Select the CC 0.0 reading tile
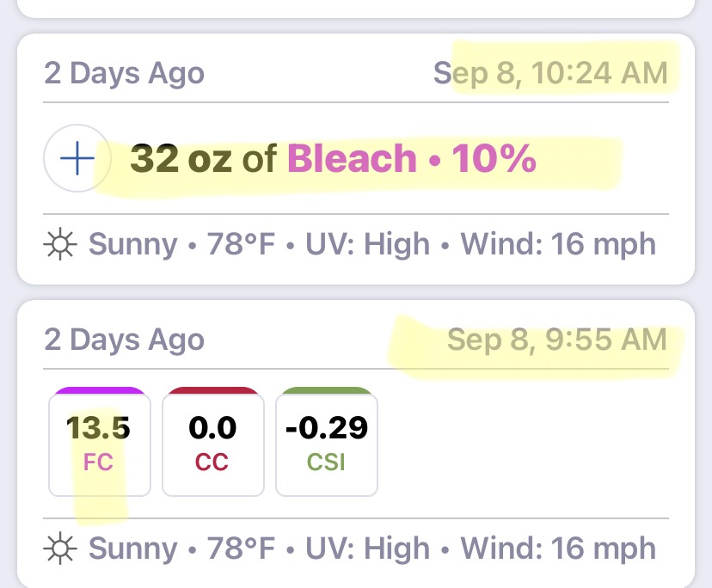This screenshot has width=712, height=588. coord(213,442)
